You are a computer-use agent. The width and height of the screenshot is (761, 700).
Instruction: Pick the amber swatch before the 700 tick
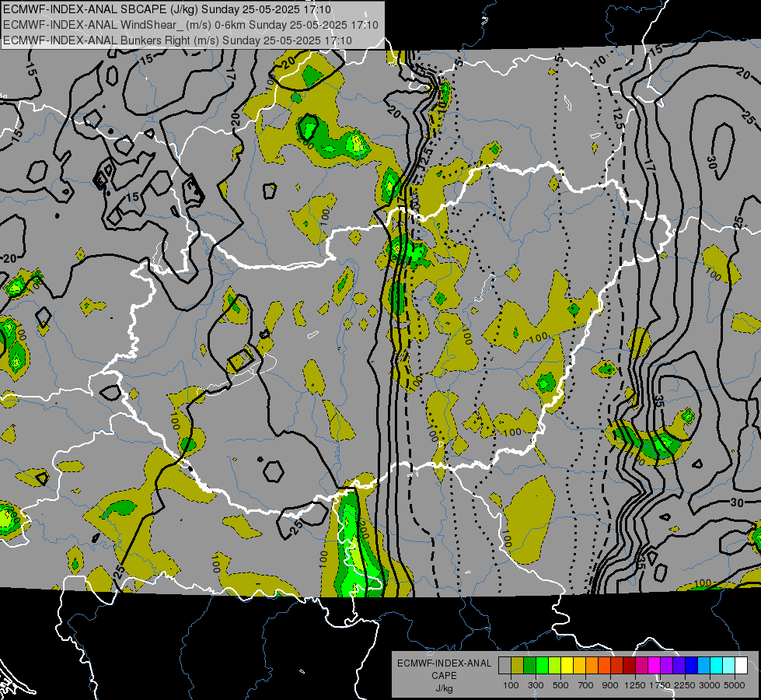[579, 665]
